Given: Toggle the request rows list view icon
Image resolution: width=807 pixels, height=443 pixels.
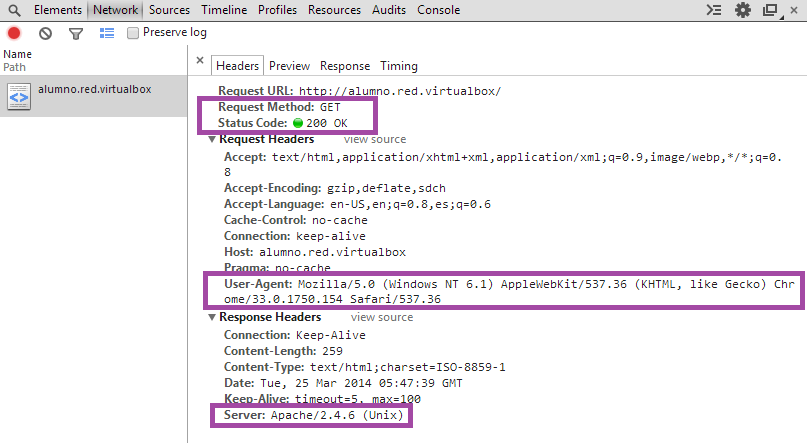Looking at the screenshot, I should [107, 33].
